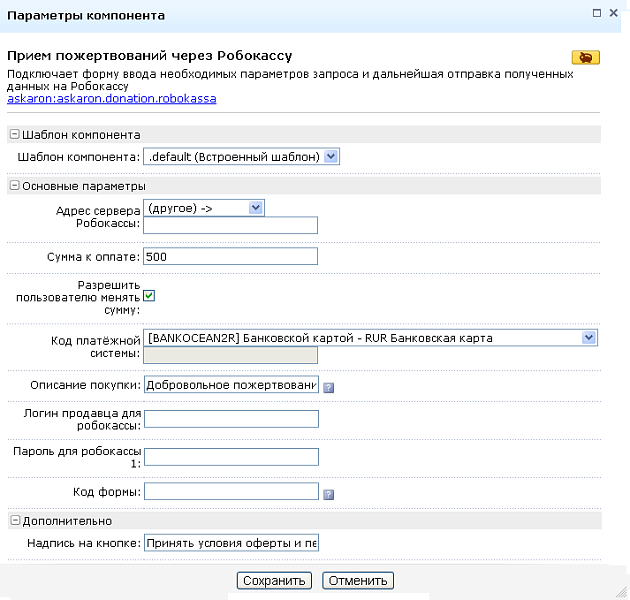Image resolution: width=630 pixels, height=600 pixels.
Task: Collapse the Шаблон компонента section
Action: (x=14, y=134)
